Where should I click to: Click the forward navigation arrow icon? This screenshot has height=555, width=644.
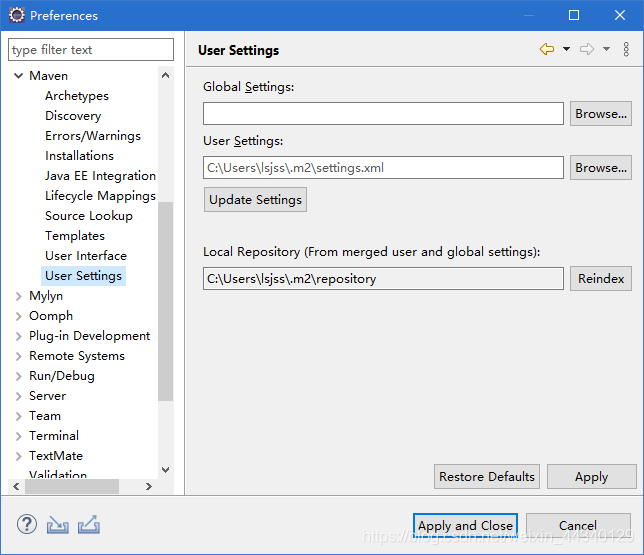coord(587,49)
